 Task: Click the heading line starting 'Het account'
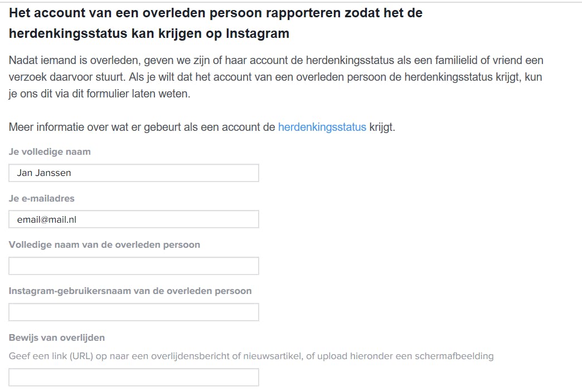point(216,13)
